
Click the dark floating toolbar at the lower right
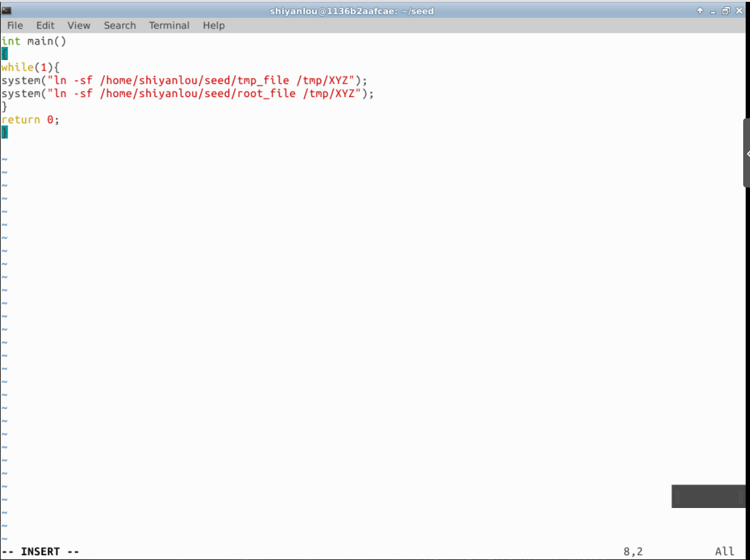click(x=709, y=496)
